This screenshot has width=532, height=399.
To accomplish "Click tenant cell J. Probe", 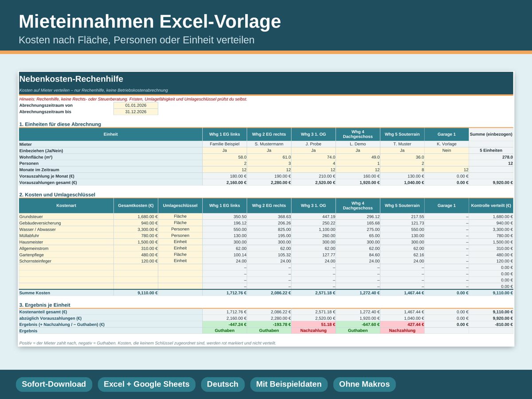I will coord(313,144).
